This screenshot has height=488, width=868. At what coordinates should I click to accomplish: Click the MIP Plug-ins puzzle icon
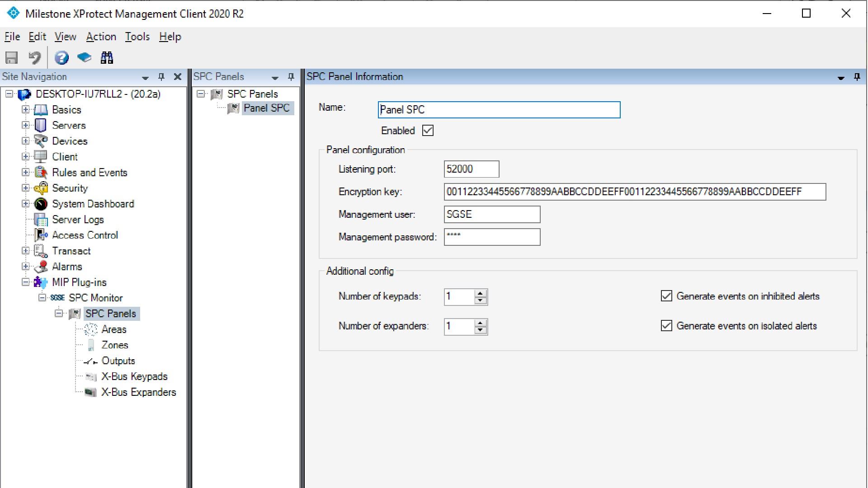41,282
